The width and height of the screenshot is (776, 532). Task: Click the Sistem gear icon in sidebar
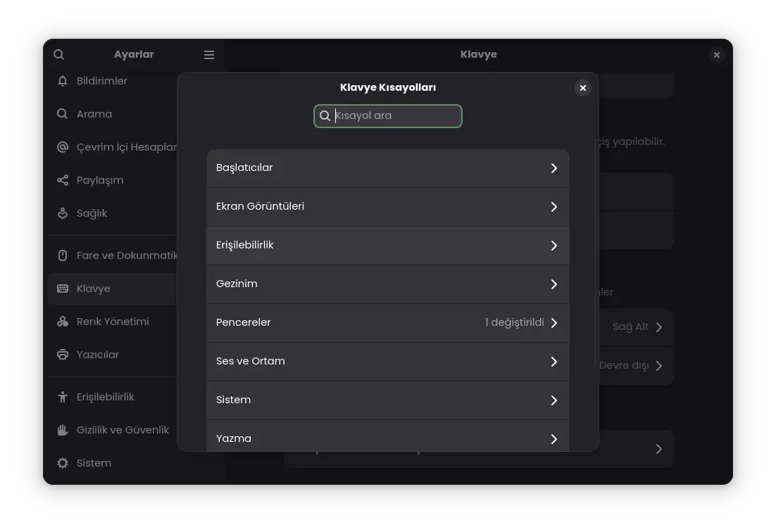(63, 463)
